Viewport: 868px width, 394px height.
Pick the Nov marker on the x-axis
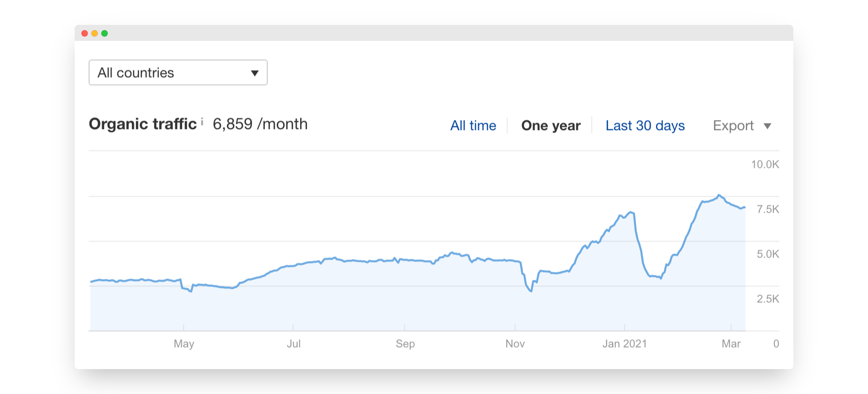click(515, 344)
